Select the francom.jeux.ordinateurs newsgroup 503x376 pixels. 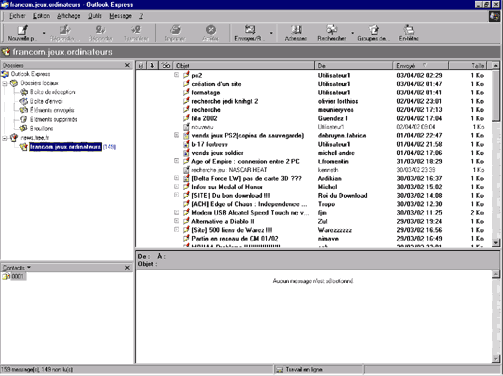point(65,147)
